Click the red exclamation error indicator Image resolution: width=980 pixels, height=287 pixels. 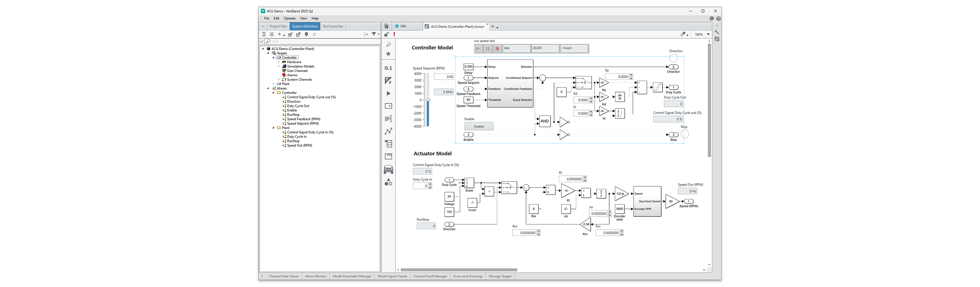(394, 34)
